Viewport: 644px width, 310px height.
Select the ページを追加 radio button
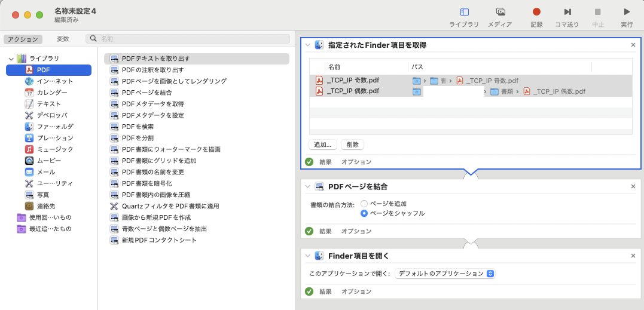point(364,204)
